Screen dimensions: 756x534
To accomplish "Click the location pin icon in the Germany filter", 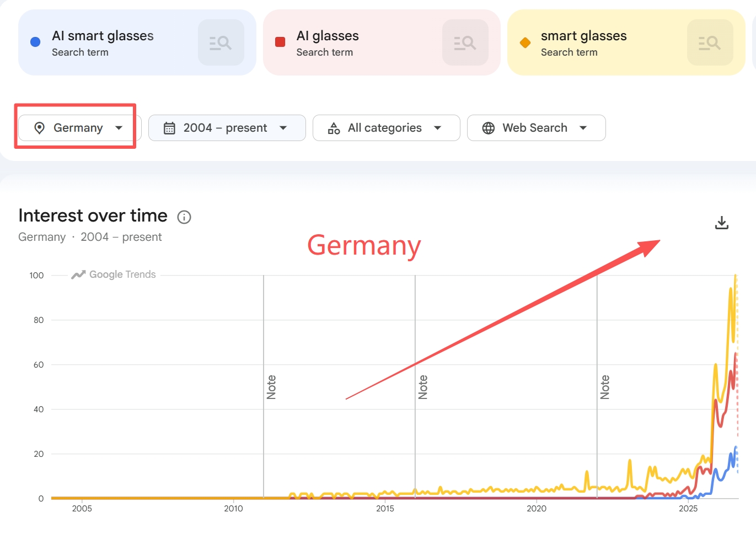I will [x=39, y=128].
